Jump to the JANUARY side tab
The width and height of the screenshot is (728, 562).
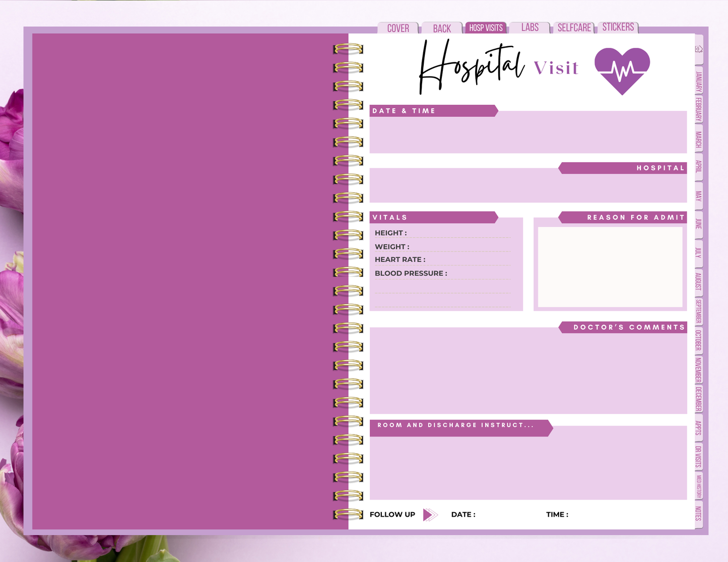(x=699, y=82)
